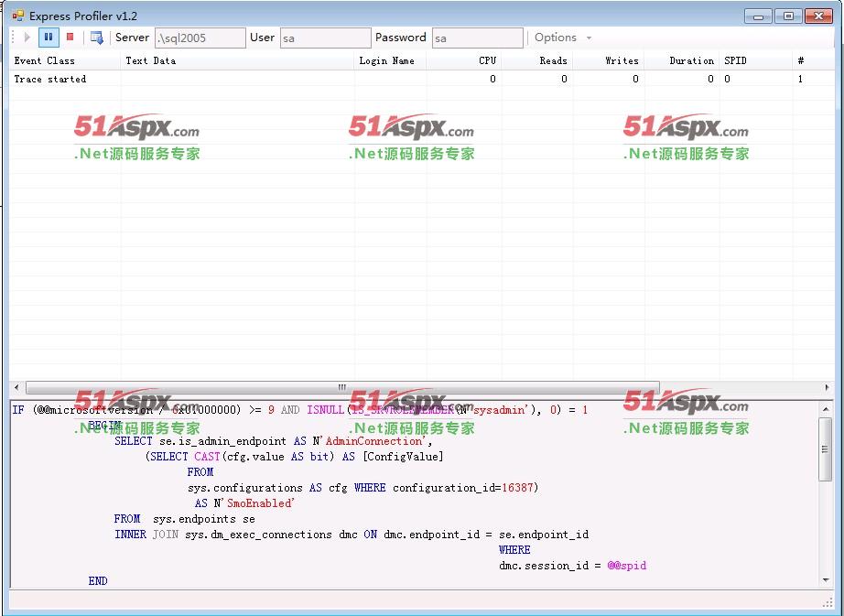
Task: Click the END keyword in the SQL pane
Action: click(98, 581)
